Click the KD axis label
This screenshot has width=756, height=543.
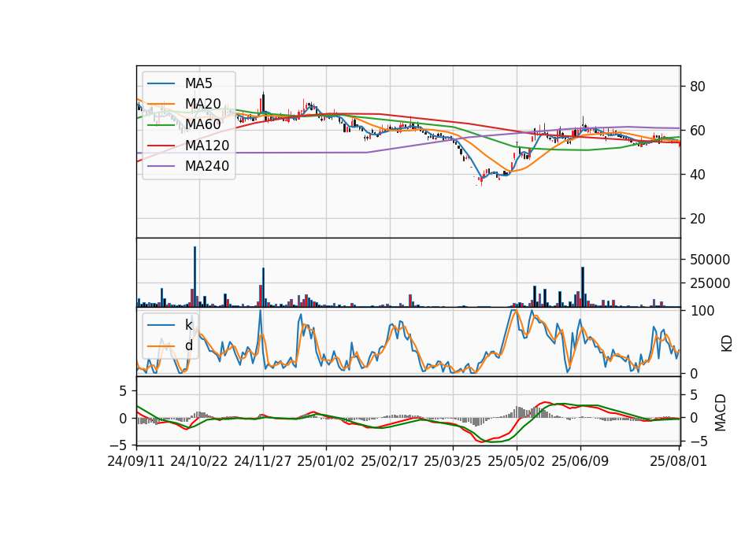coord(727,344)
